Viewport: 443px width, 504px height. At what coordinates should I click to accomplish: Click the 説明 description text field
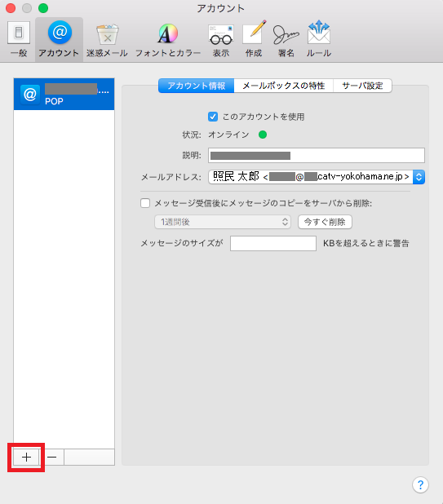click(x=317, y=156)
